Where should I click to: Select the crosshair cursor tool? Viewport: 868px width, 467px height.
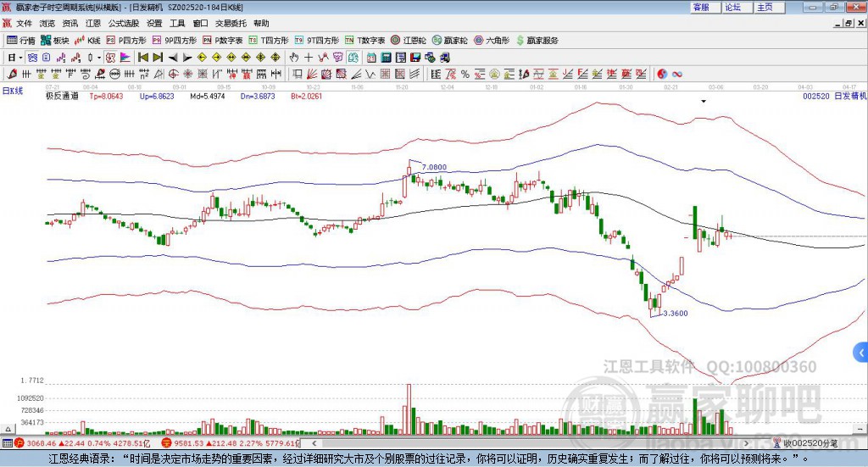309,58
